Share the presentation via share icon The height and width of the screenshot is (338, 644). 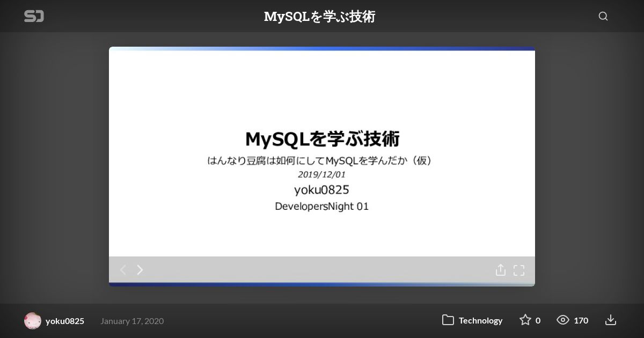(500, 270)
